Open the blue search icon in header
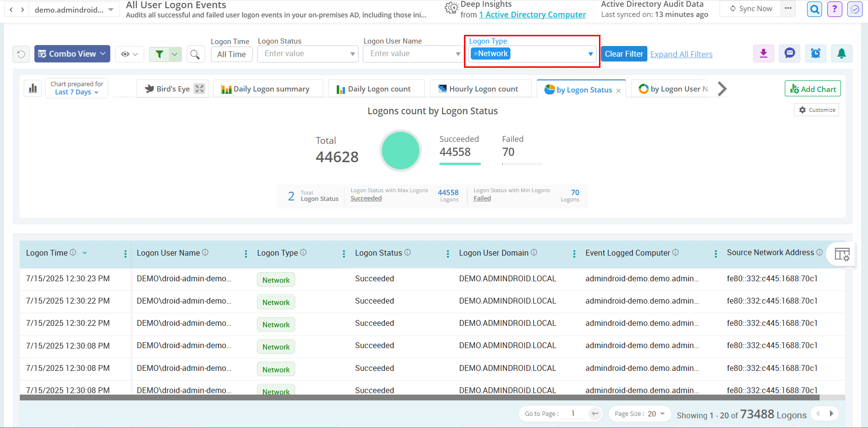 tap(815, 9)
